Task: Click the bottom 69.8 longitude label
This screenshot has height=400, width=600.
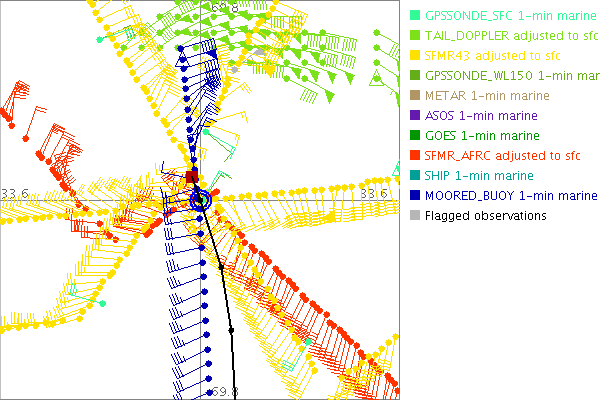Action: (224, 393)
